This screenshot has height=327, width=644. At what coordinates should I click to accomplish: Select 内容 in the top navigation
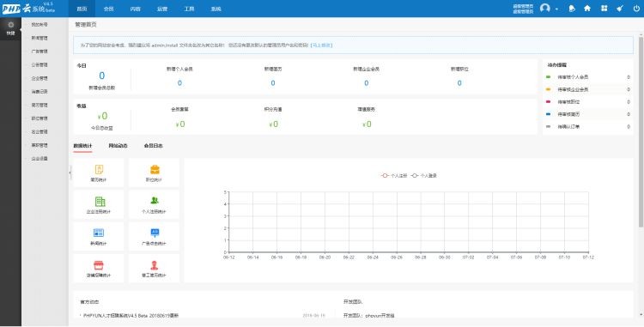click(135, 9)
